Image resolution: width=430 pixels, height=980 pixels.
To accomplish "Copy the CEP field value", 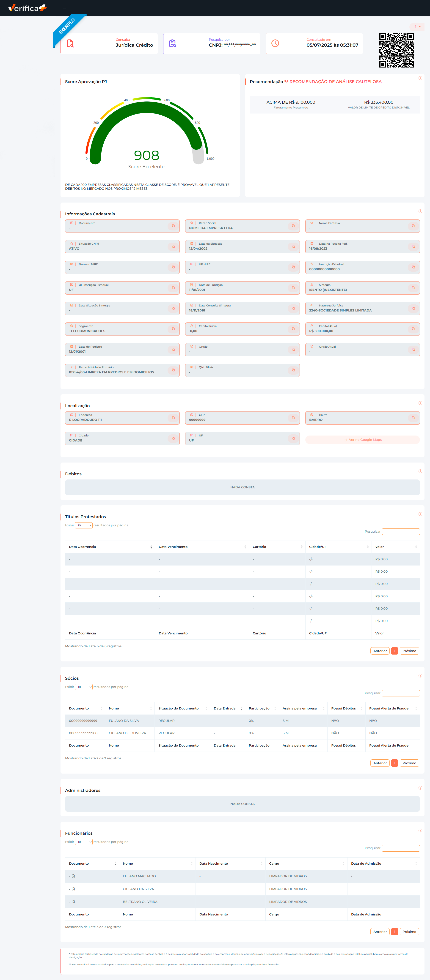I will coord(293,418).
